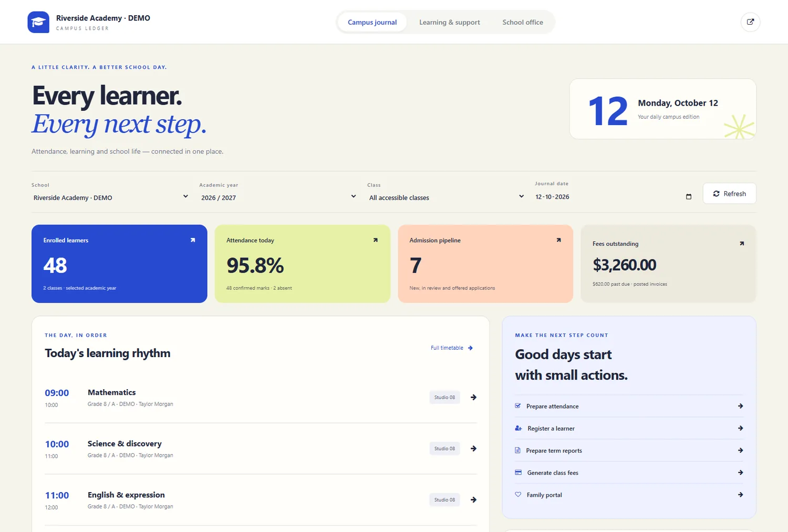Open Learning & support tab

tap(450, 22)
